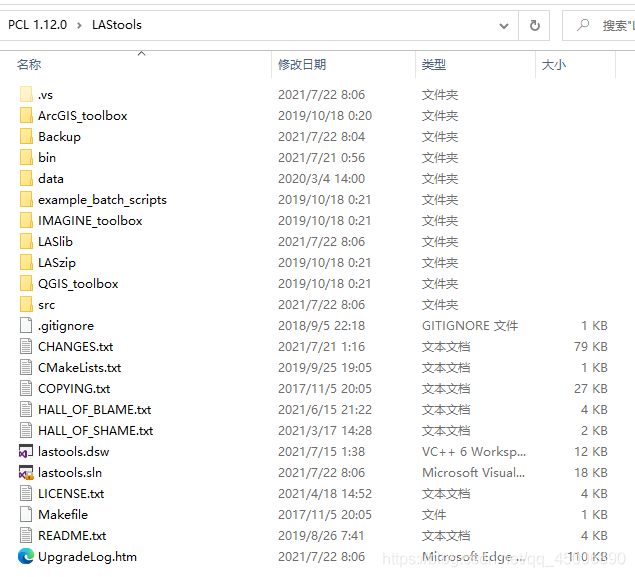Select the UpgradeLog.htm file name
This screenshot has height=577, width=635.
87,557
